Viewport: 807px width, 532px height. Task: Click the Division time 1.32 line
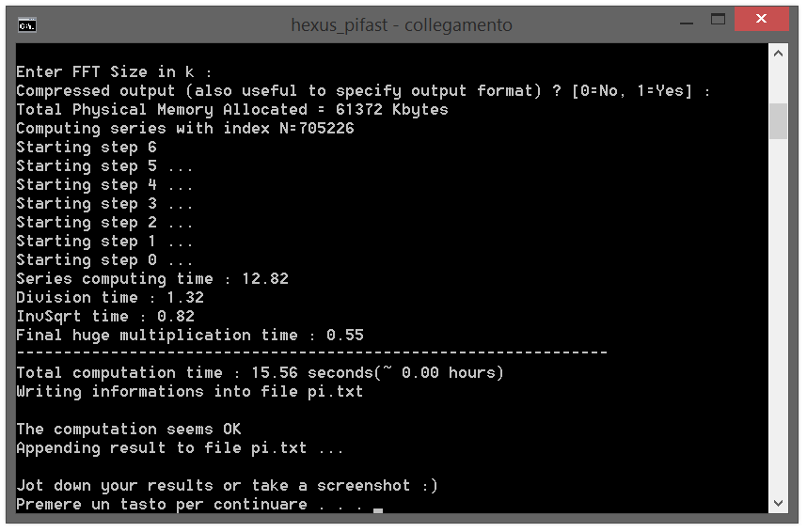pos(110,297)
